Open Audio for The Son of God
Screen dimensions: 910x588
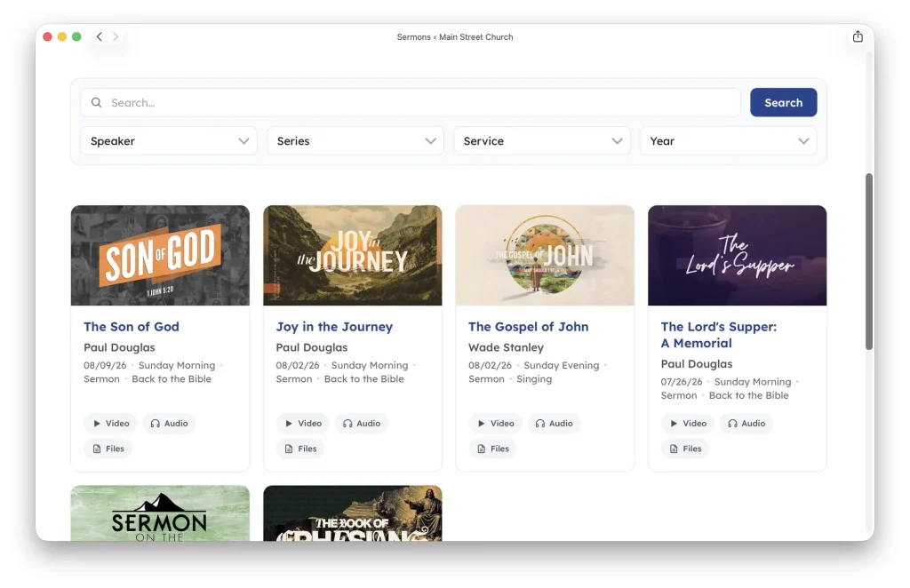[x=170, y=424]
